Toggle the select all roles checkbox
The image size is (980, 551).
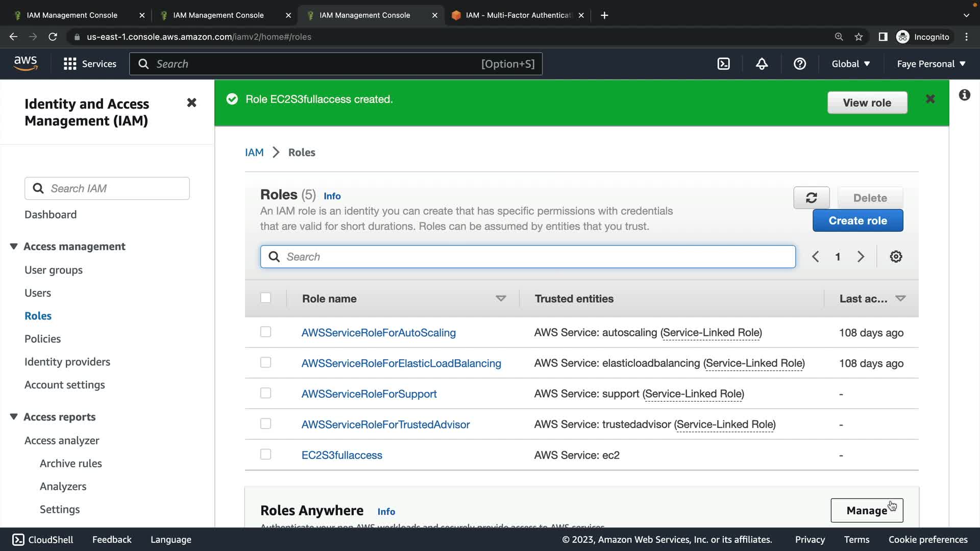[x=265, y=298]
